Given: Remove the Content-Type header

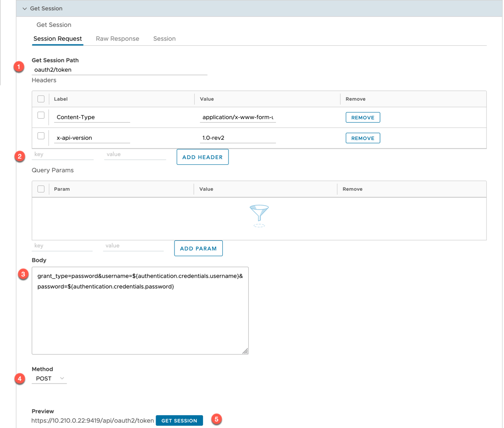Looking at the screenshot, I should (363, 118).
